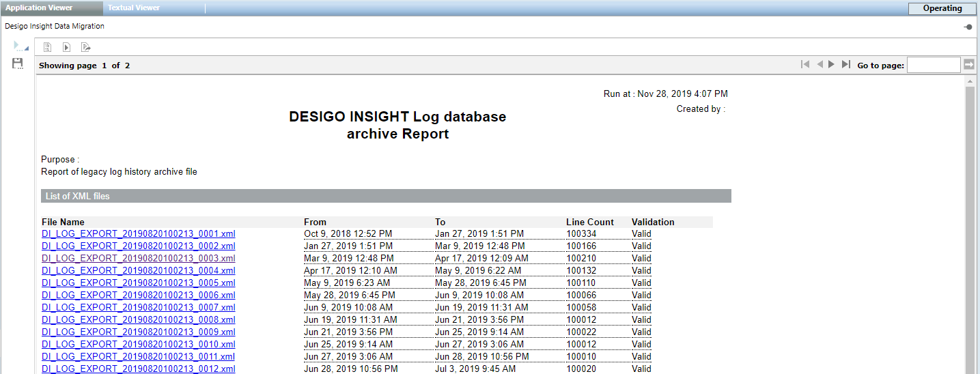Go to the previous report page
The image size is (980, 374).
(x=820, y=64)
